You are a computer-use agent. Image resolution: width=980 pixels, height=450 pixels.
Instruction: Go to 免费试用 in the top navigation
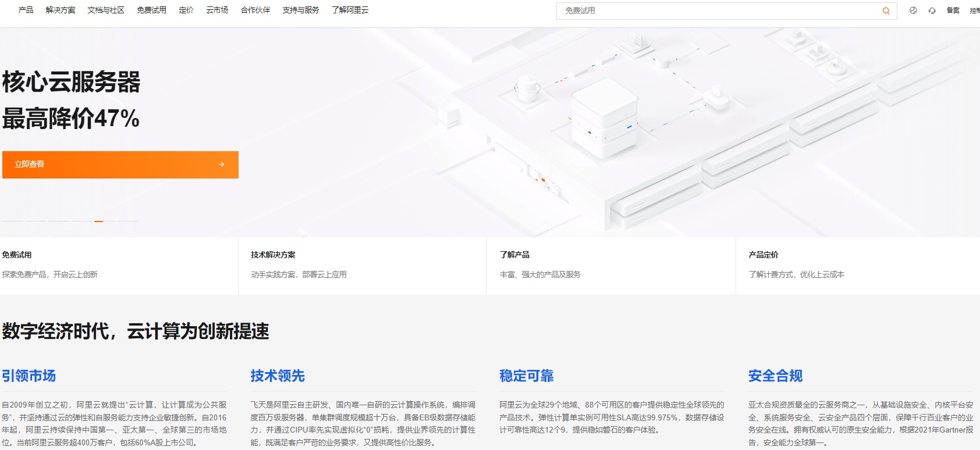click(151, 10)
